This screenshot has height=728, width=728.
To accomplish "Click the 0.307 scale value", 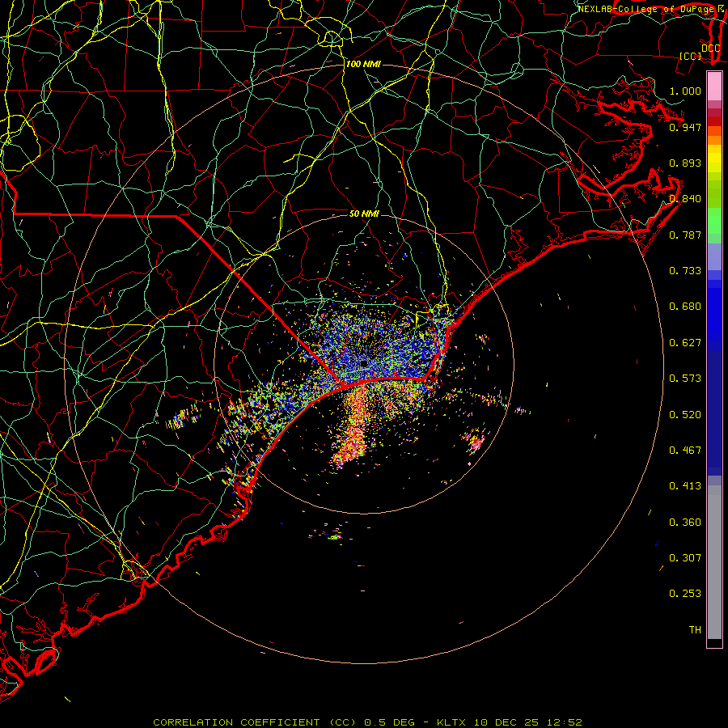I will tap(685, 558).
